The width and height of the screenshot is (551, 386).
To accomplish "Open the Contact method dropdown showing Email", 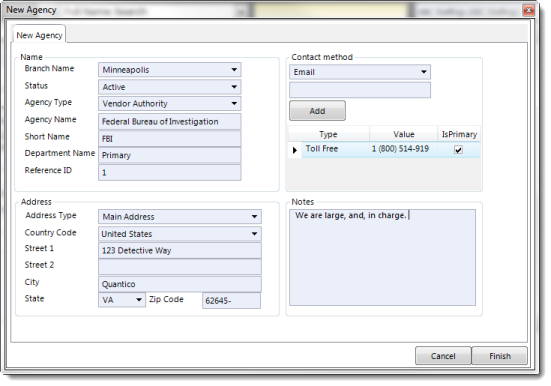I will tap(360, 72).
